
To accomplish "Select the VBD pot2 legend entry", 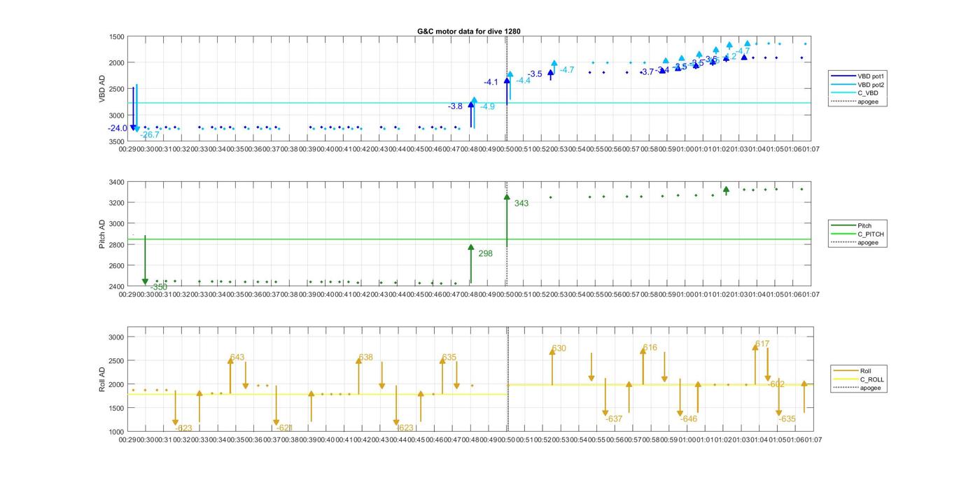I will coord(871,85).
